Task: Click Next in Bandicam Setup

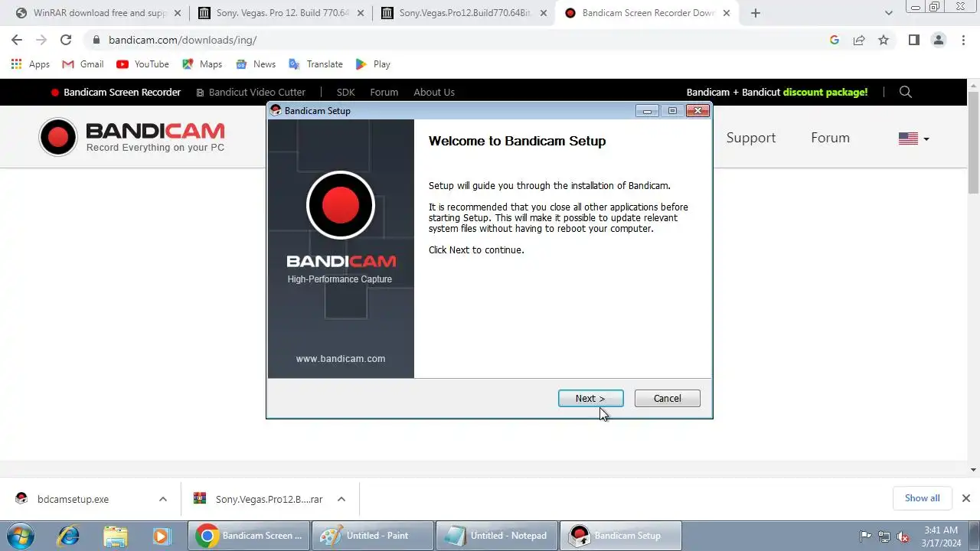Action: pos(590,398)
